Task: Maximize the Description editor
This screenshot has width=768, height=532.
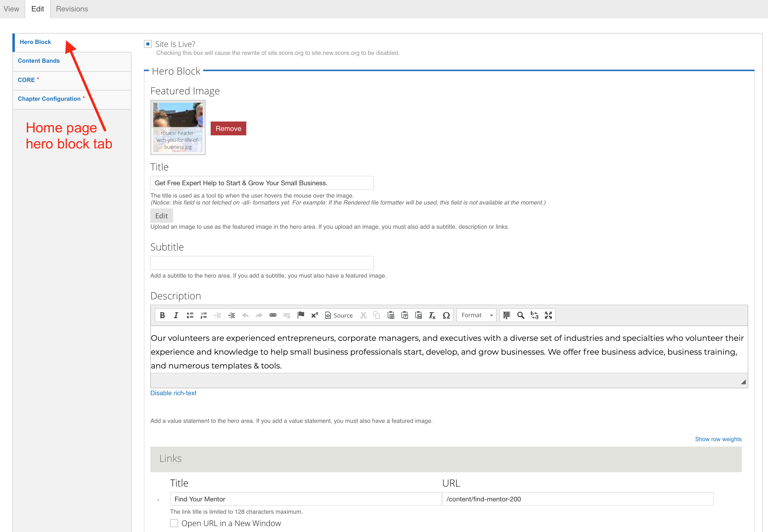Action: [548, 315]
